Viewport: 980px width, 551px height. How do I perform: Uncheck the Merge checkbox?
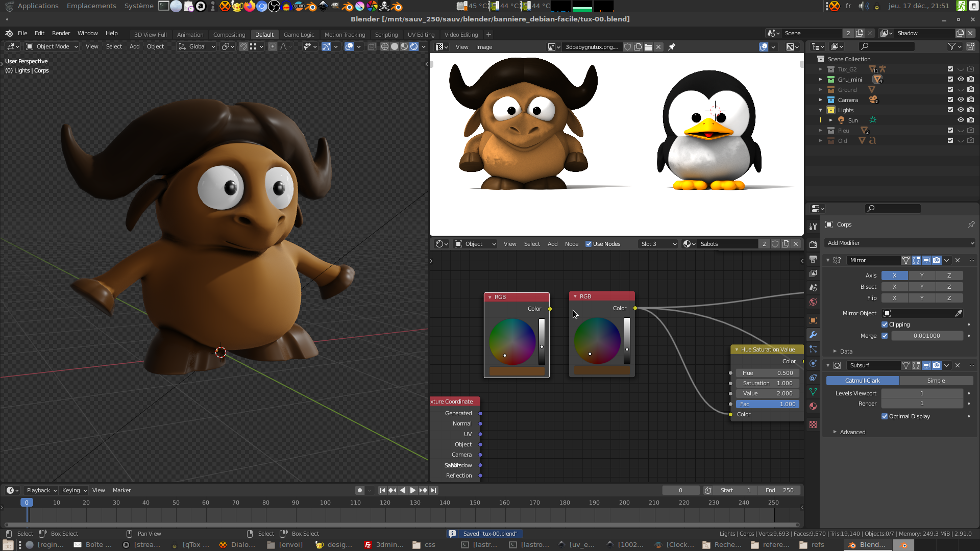click(885, 336)
